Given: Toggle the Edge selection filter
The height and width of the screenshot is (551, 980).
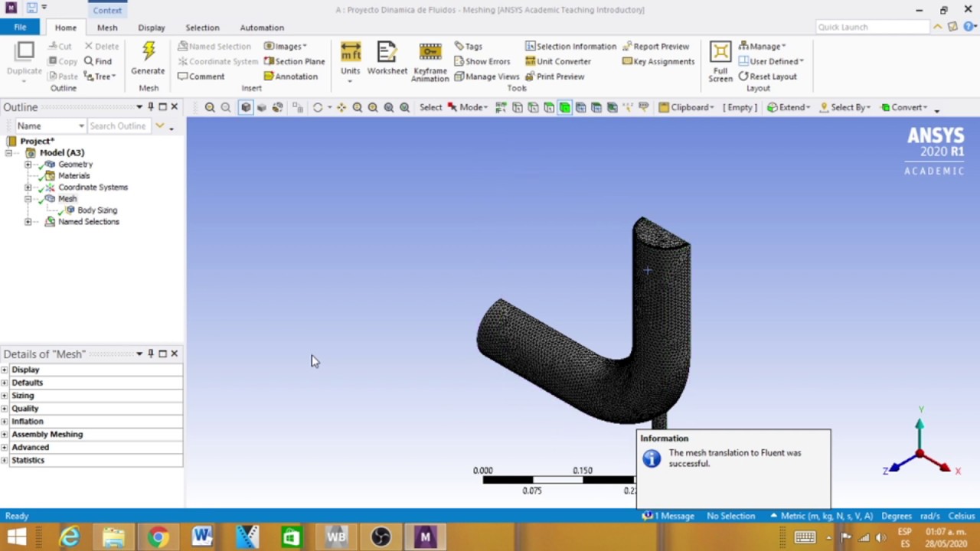Looking at the screenshot, I should point(533,107).
